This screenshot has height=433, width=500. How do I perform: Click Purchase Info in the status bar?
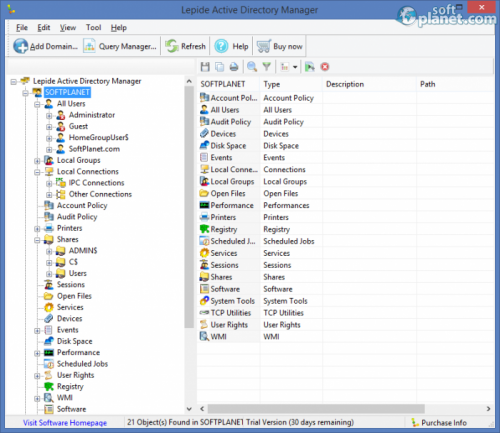[439, 423]
